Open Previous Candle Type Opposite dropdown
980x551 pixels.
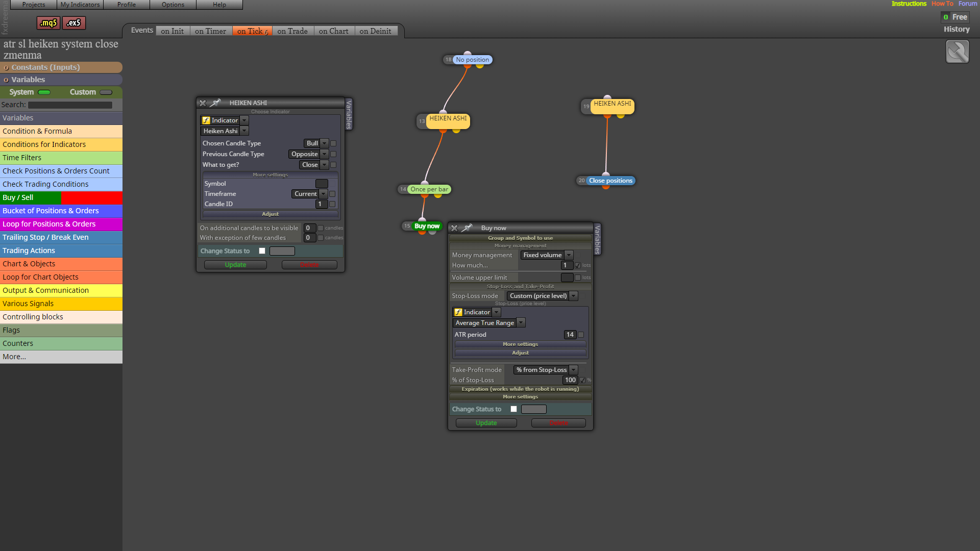point(308,154)
